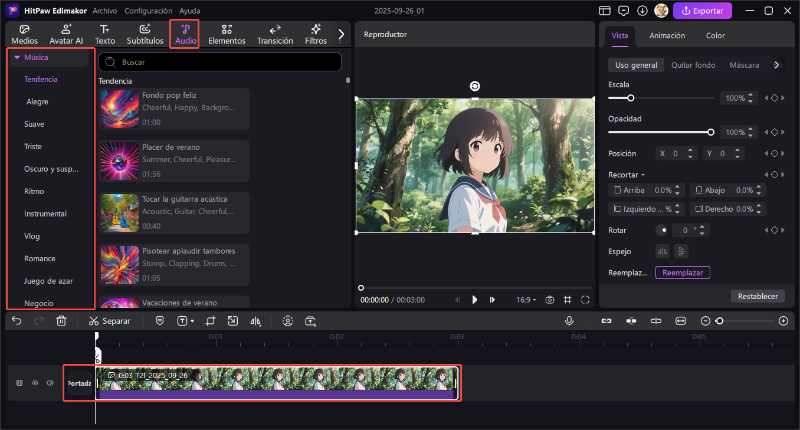Select the Suave music category

tap(34, 124)
